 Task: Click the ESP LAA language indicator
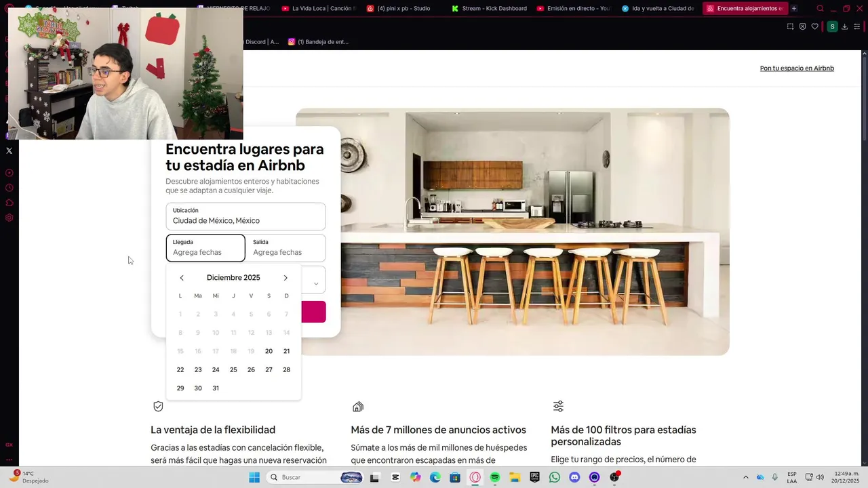(792, 477)
